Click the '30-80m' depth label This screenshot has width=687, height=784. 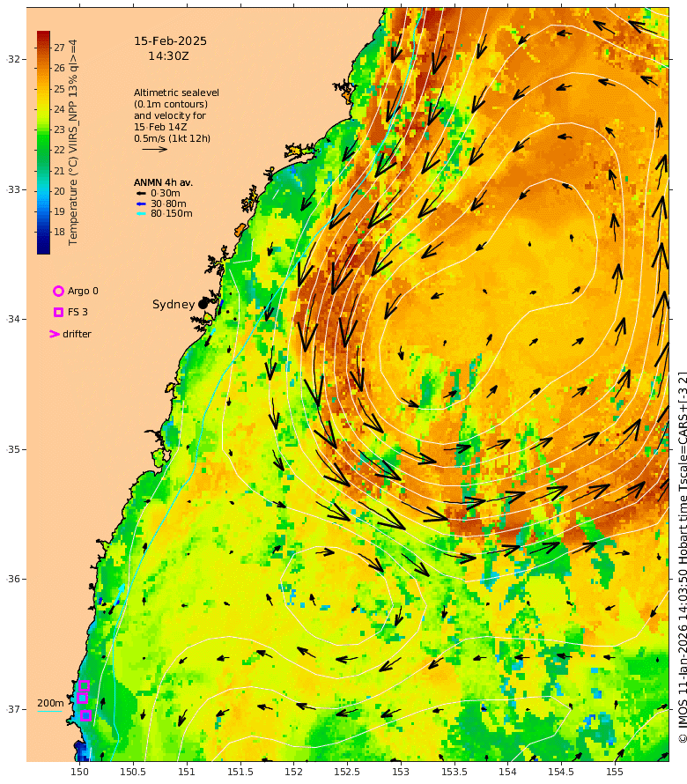168,203
